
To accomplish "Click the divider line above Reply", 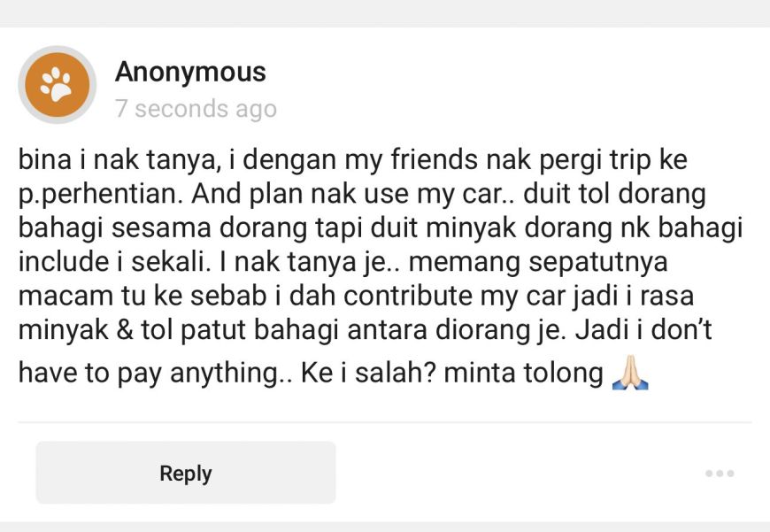I will 384,421.
